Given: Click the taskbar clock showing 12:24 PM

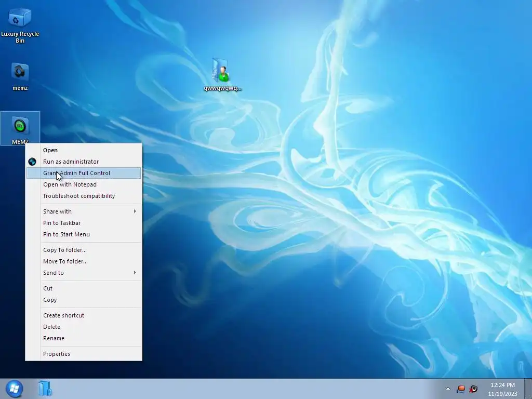Looking at the screenshot, I should [x=502, y=389].
